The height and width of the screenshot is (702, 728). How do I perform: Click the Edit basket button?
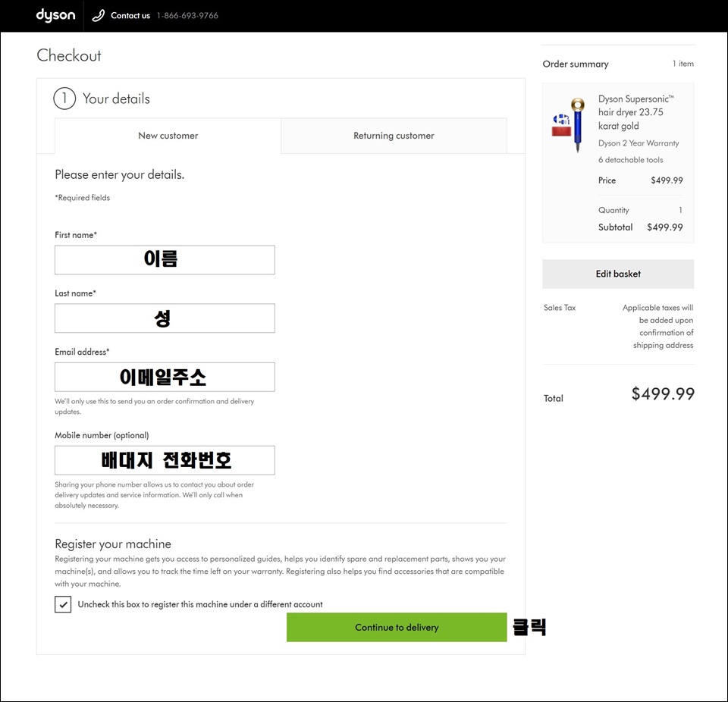[x=618, y=274]
